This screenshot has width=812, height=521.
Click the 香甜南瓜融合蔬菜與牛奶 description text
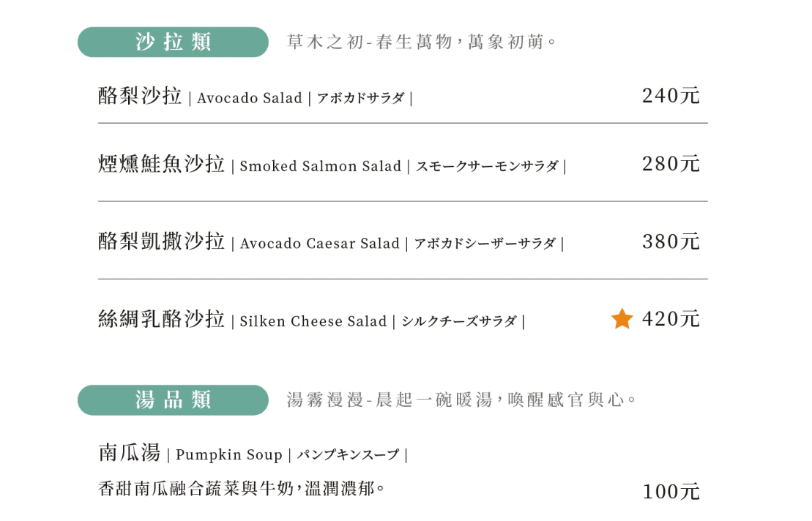[x=242, y=488]
